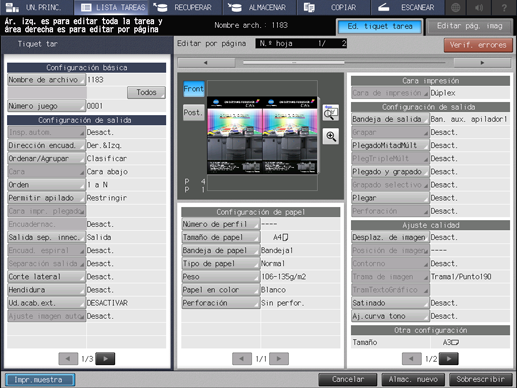
Task: Open Plegado y grapado setting
Action: tap(390, 172)
